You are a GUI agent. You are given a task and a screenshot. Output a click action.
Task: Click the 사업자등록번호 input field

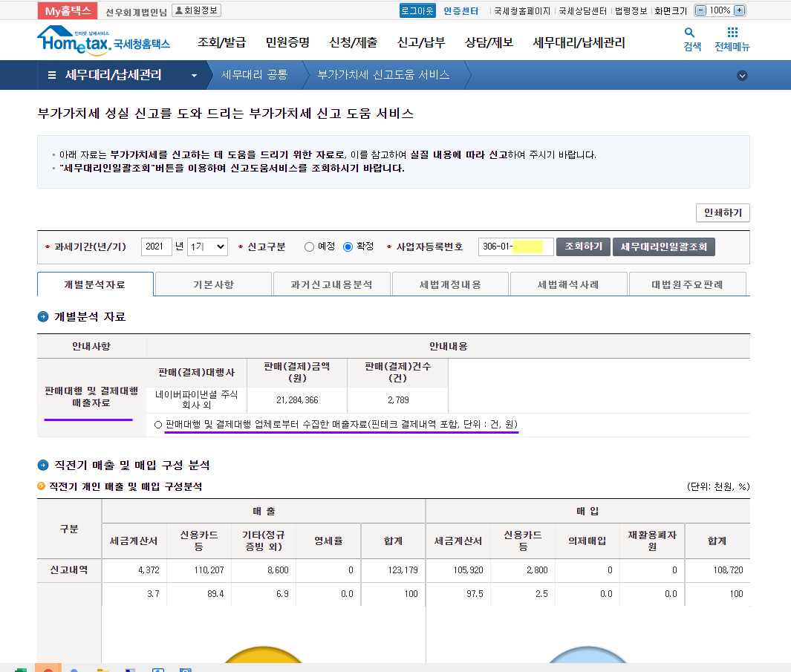pyautogui.click(x=515, y=247)
